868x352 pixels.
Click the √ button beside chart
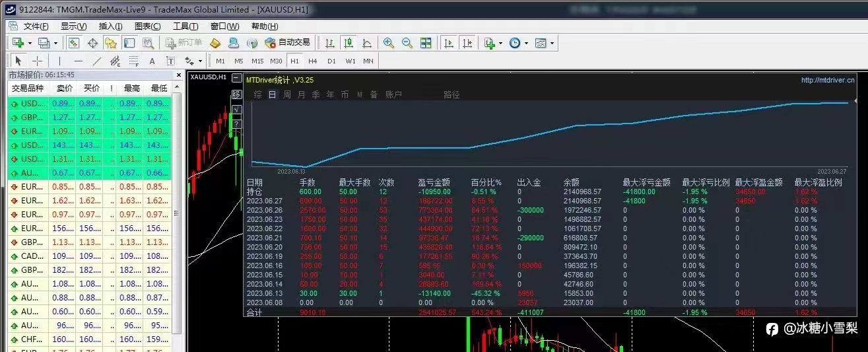(237, 110)
